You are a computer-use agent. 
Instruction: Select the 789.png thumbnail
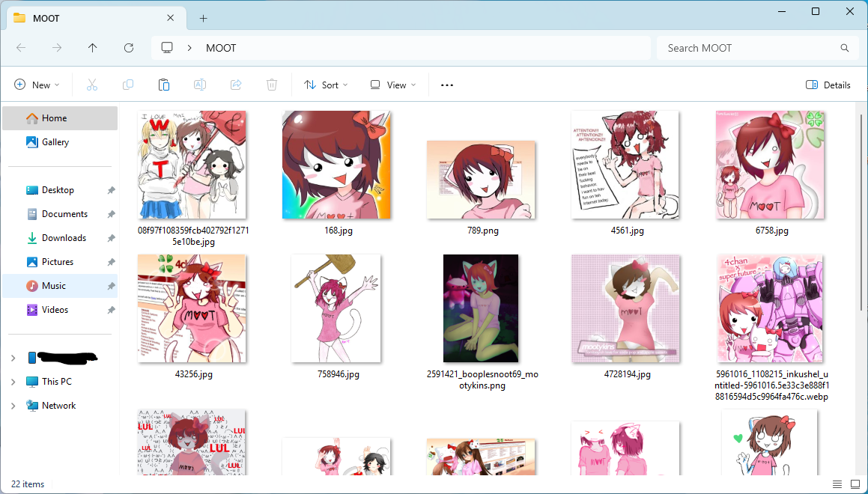click(481, 180)
